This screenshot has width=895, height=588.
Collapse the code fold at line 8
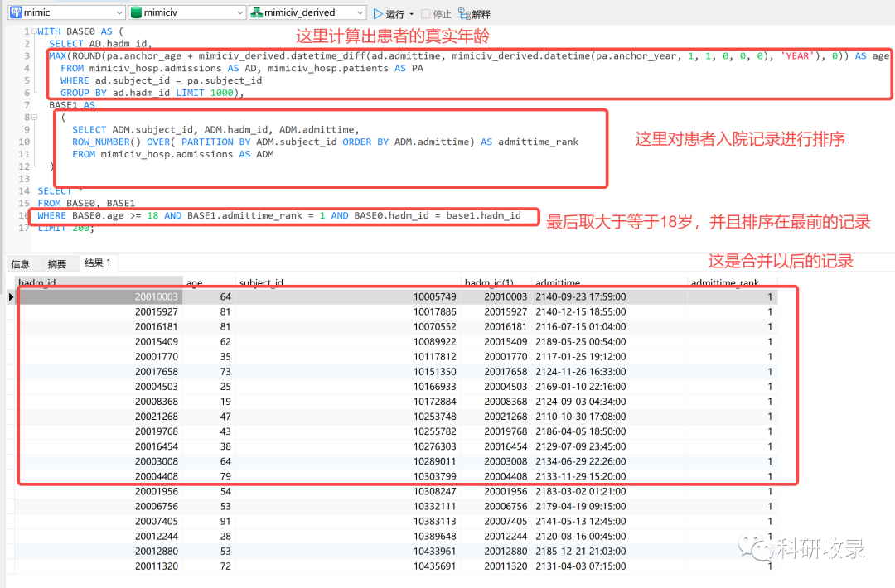pyautogui.click(x=34, y=118)
